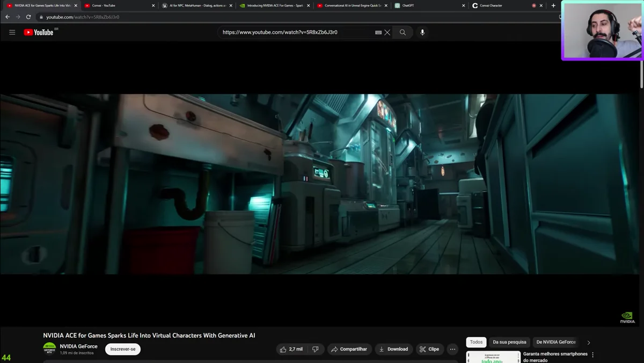The image size is (644, 363).
Task: Dislike the video
Action: [x=316, y=349]
